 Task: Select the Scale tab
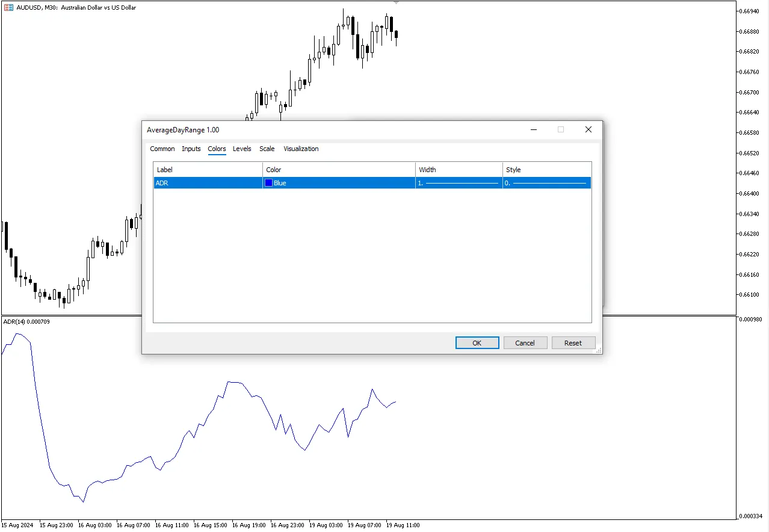point(267,149)
